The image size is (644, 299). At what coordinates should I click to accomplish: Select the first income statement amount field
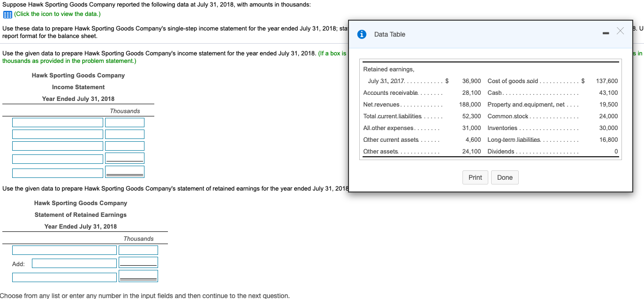pyautogui.click(x=125, y=123)
